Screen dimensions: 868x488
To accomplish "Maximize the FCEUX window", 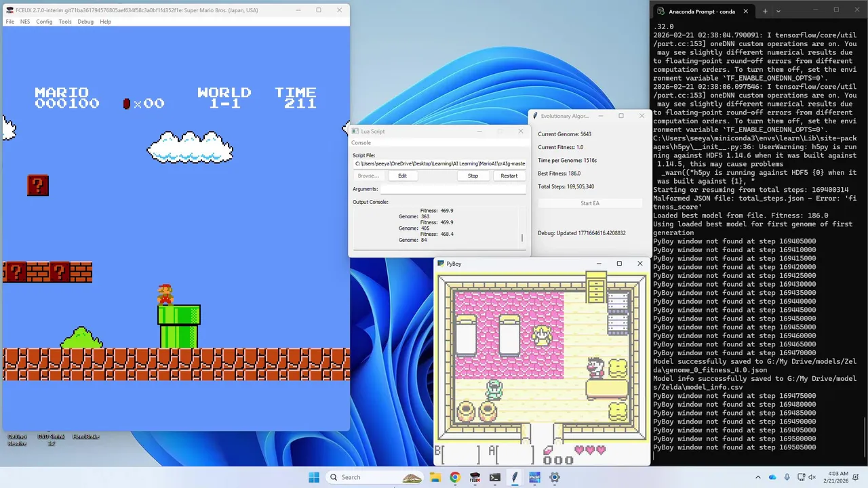I will click(318, 10).
